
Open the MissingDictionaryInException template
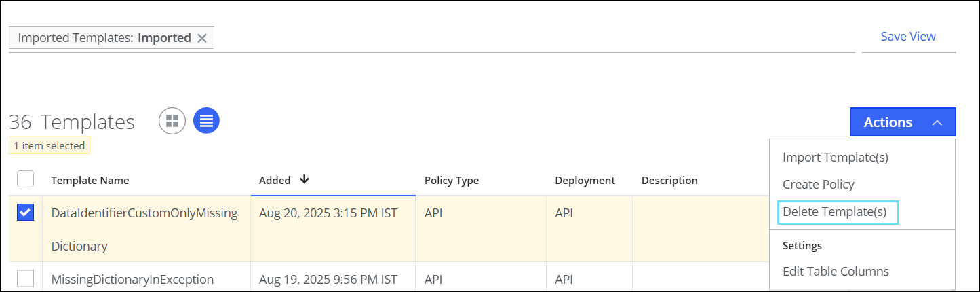(132, 279)
